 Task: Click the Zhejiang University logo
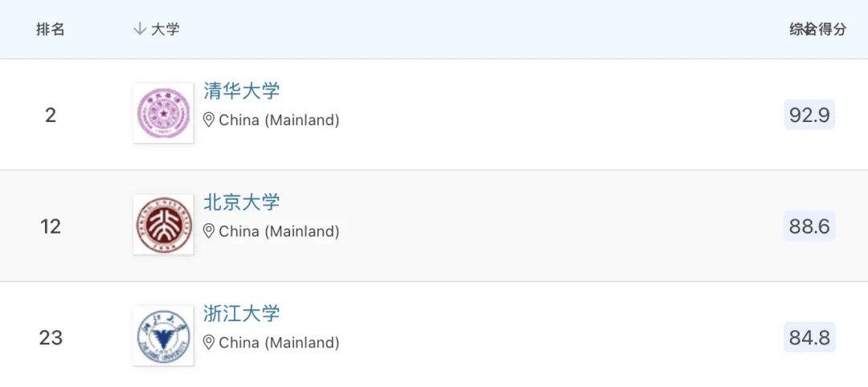163,336
